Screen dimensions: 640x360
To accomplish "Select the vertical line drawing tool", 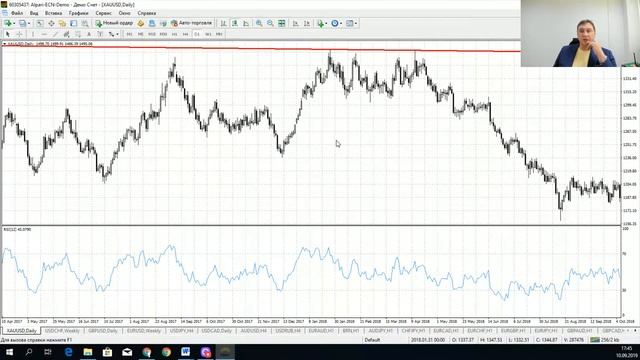I will (33, 34).
